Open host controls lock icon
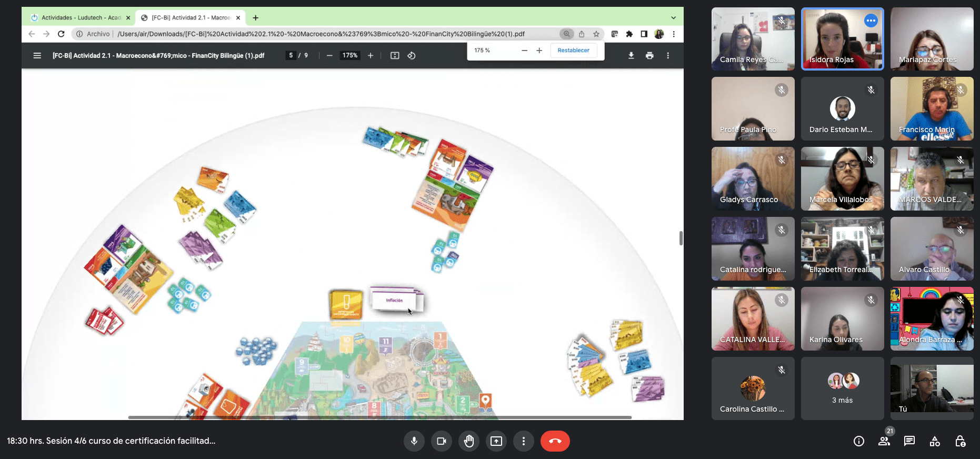 pos(960,441)
